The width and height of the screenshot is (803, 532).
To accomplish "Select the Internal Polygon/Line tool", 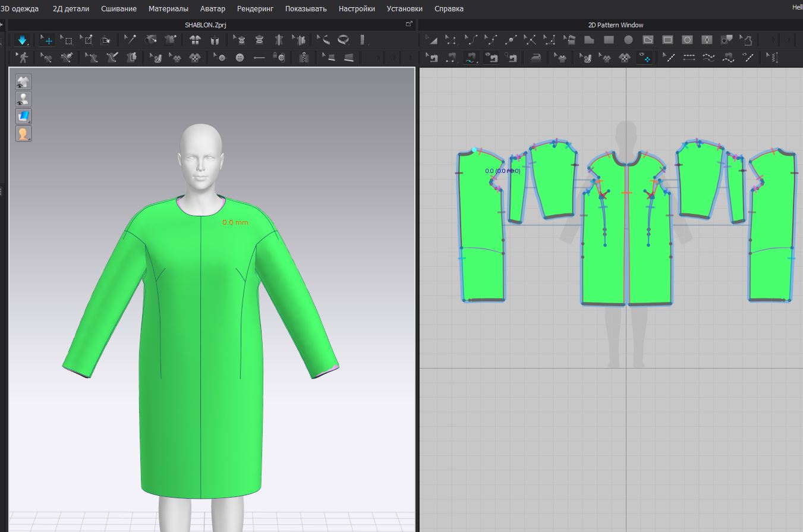I will (x=648, y=40).
